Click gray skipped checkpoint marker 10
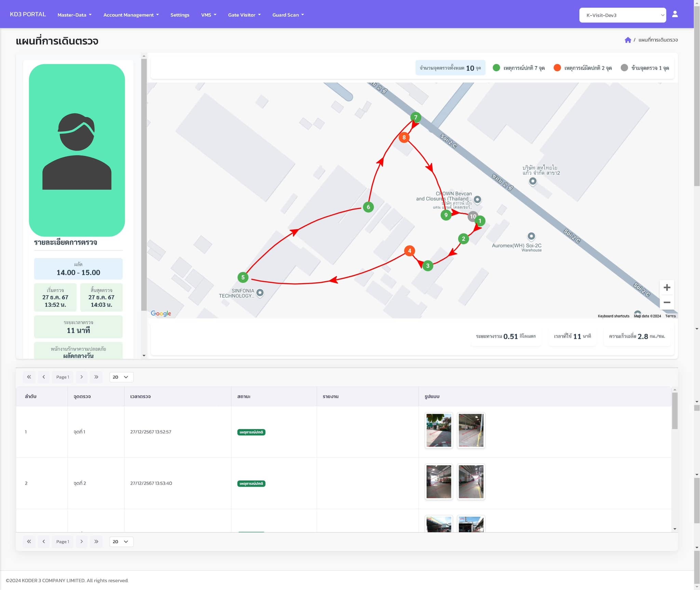 click(472, 216)
